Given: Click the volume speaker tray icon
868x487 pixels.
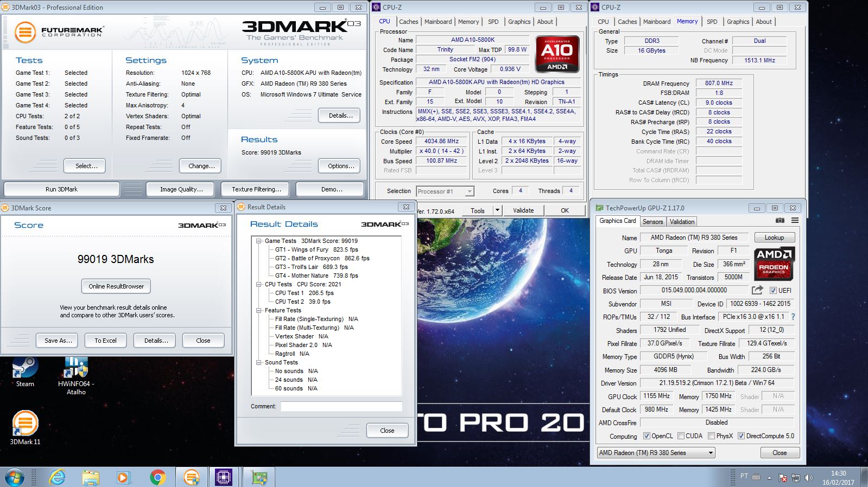Looking at the screenshot, I should (809, 478).
